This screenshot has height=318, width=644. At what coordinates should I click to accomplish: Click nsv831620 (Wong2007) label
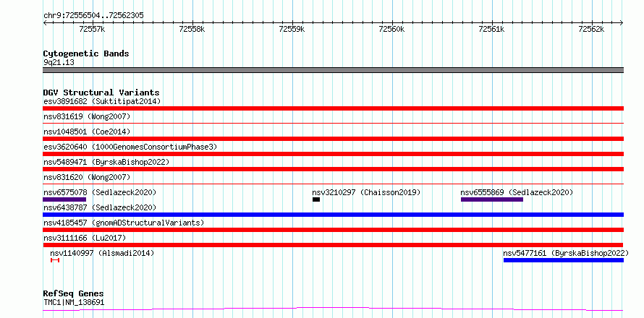87,177
